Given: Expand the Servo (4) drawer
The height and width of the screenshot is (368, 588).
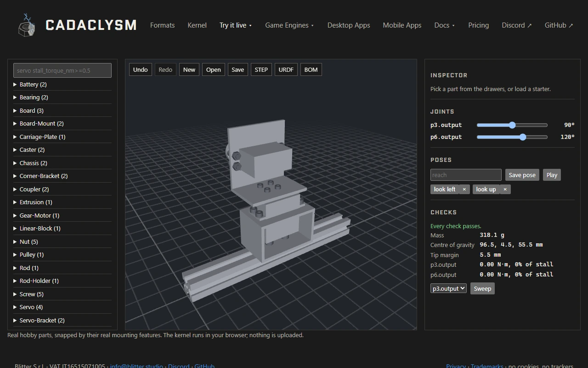Looking at the screenshot, I should 62,307.
